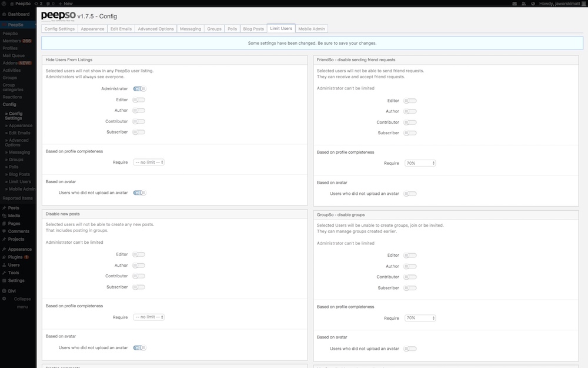The image size is (588, 368).
Task: Switch to the Appearance tab
Action: (x=93, y=29)
